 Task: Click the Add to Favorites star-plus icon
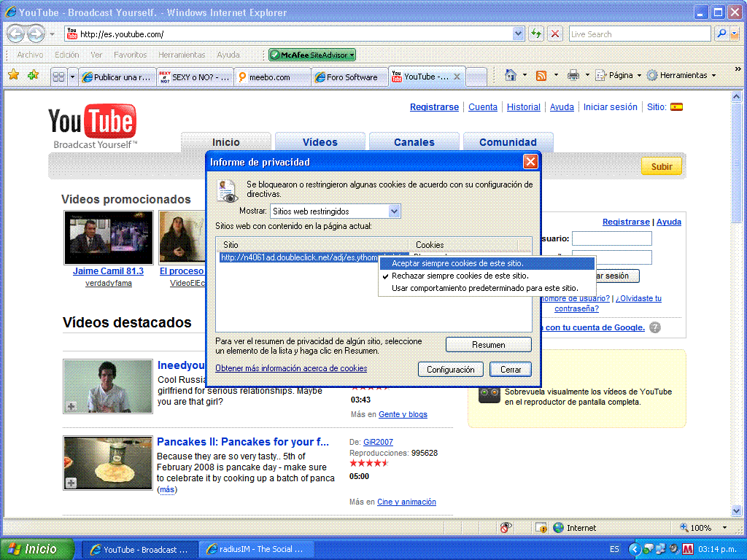(33, 75)
